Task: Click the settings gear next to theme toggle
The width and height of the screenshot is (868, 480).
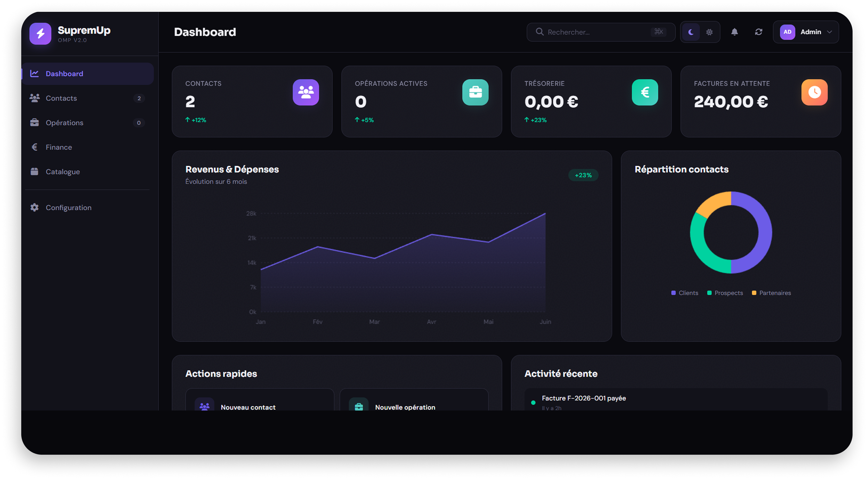Action: (x=709, y=32)
